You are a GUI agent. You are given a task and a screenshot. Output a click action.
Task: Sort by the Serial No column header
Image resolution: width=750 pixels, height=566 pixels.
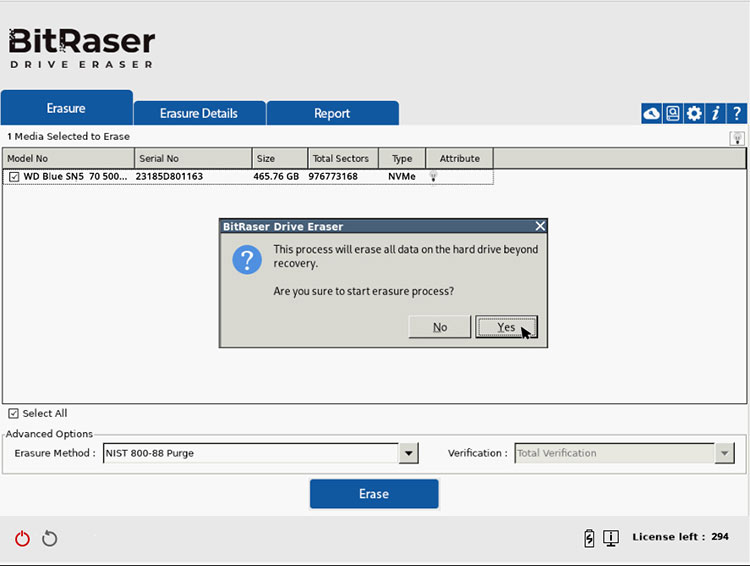193,158
